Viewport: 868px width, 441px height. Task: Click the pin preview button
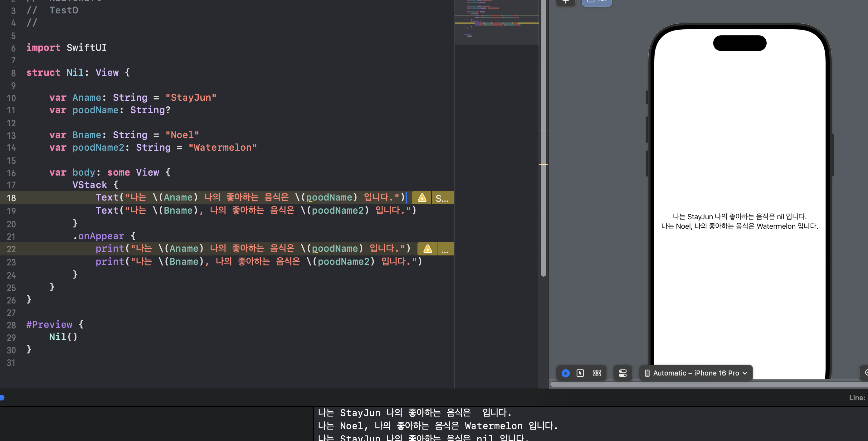pos(565,2)
